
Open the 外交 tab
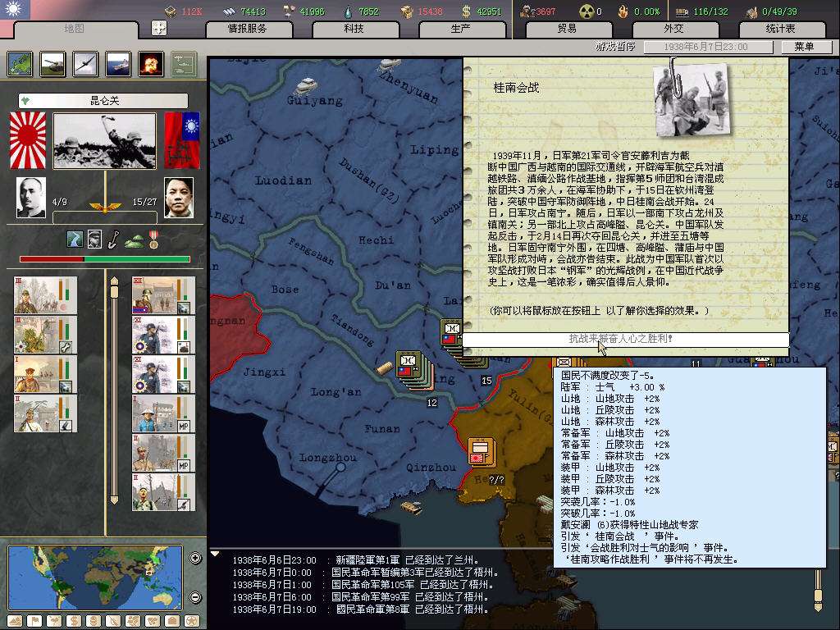click(x=674, y=29)
